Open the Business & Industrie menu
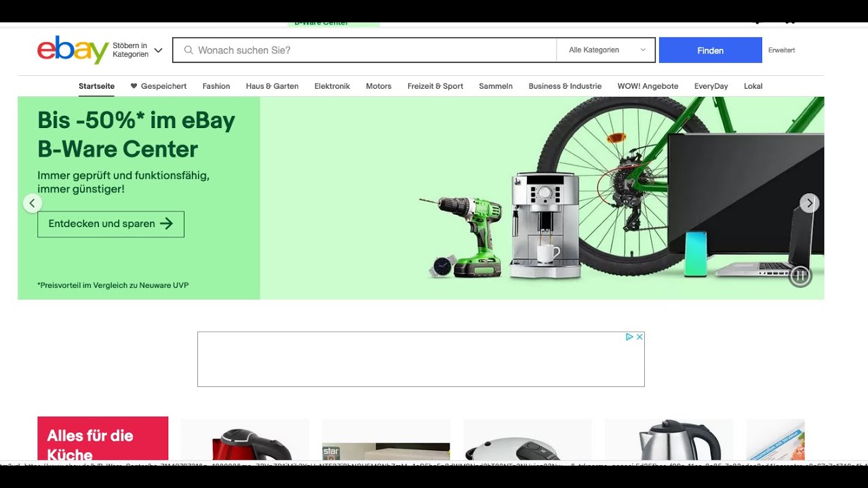The image size is (868, 488). click(565, 86)
